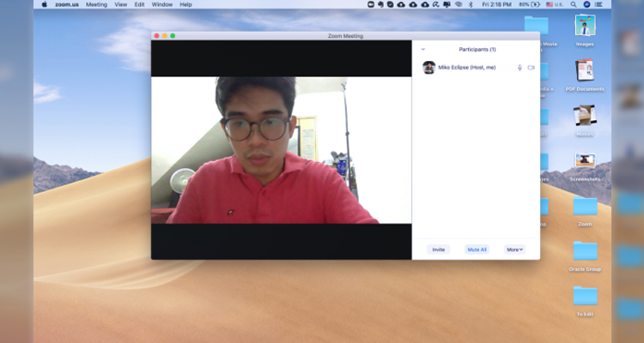Click the Zoom Meeting window title bar

[345, 36]
